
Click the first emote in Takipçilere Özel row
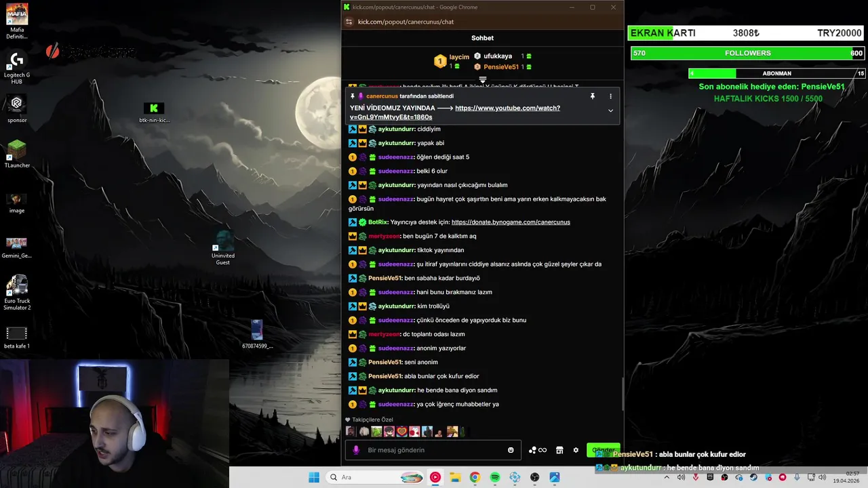pos(351,432)
